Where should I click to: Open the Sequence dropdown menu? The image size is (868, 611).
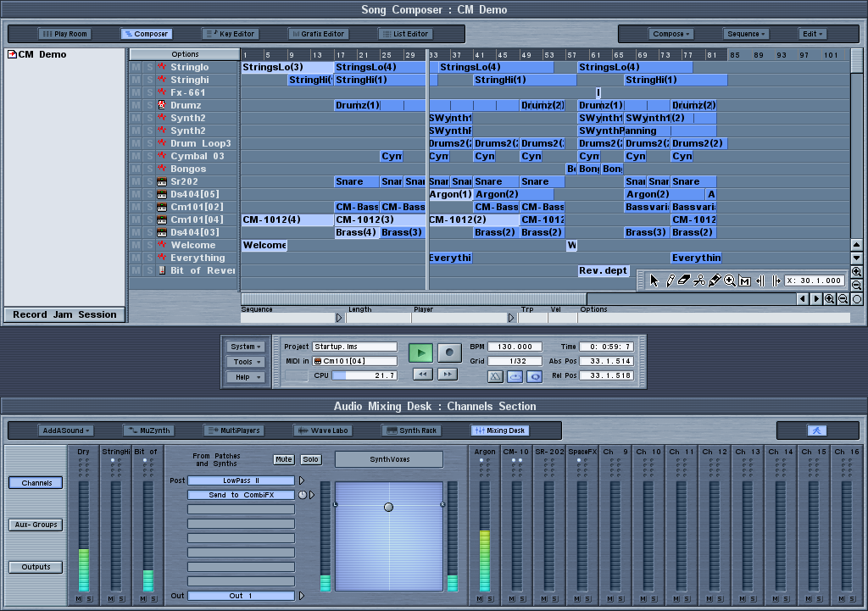click(x=746, y=34)
